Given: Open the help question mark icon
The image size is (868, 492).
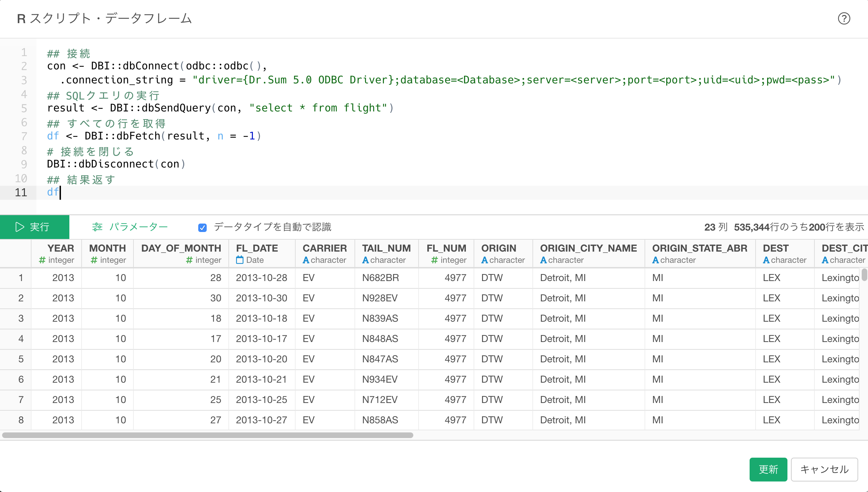Looking at the screenshot, I should (x=844, y=18).
